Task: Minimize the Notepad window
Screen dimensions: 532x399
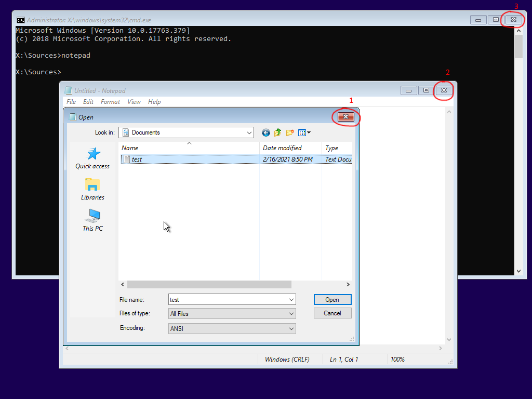Action: [408, 90]
